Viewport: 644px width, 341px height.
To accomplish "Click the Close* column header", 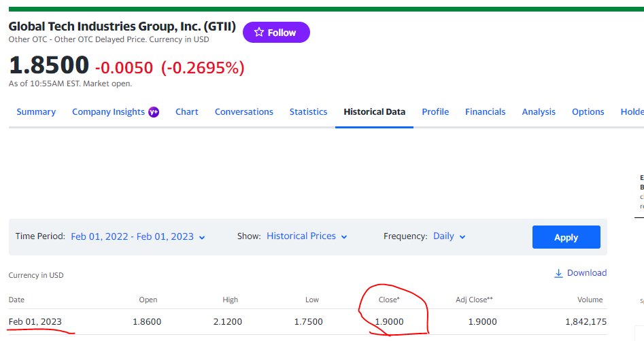I will [388, 300].
